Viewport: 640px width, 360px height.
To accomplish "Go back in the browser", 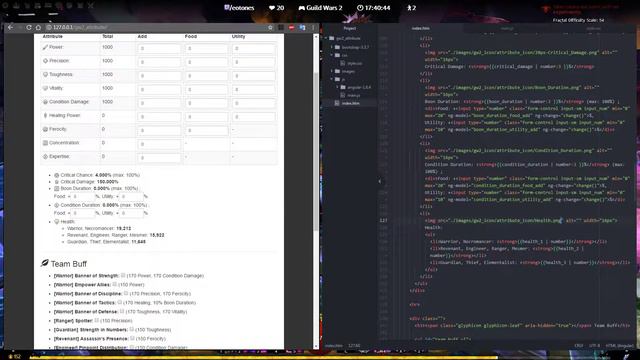I will click(10, 27).
